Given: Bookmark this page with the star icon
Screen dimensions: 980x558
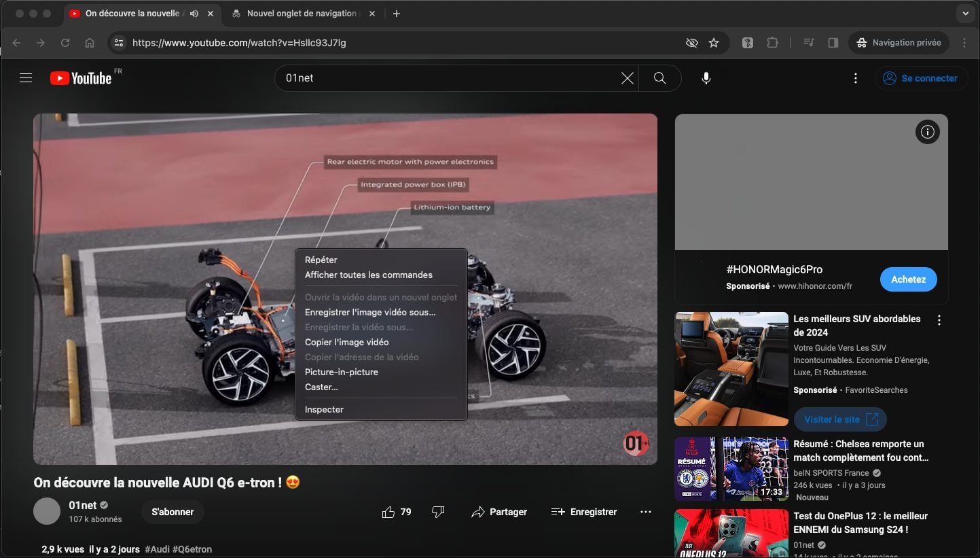Looking at the screenshot, I should coord(714,43).
